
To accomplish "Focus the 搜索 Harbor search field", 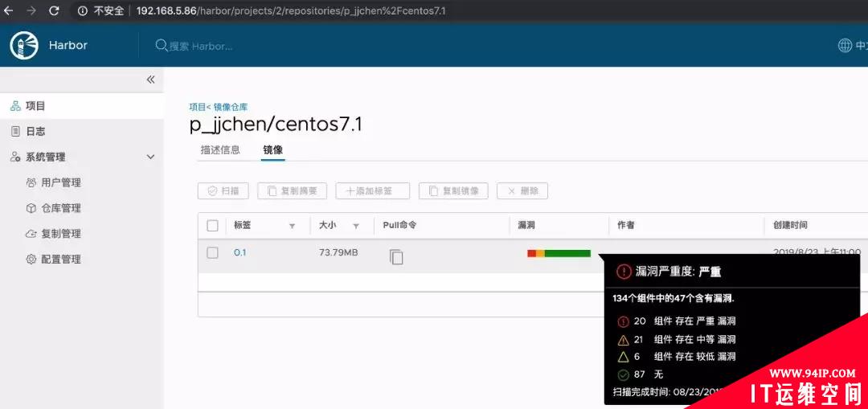I will (x=200, y=46).
